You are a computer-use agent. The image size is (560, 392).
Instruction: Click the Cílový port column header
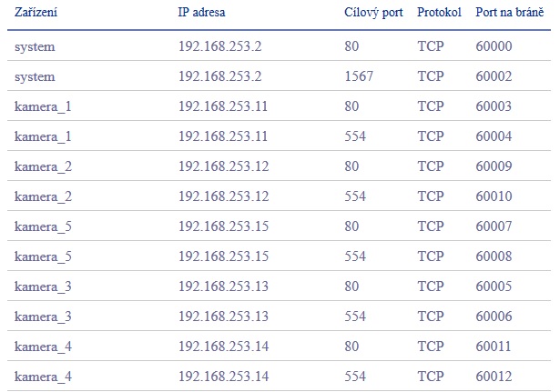point(373,13)
